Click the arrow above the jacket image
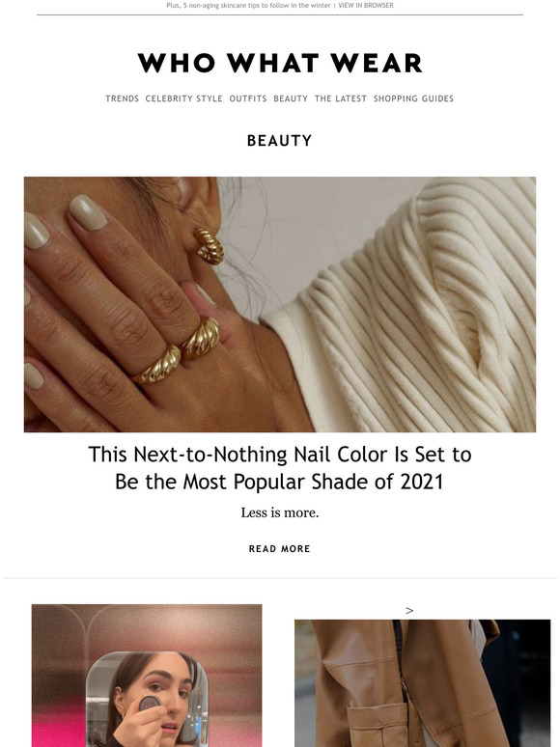 coord(409,610)
